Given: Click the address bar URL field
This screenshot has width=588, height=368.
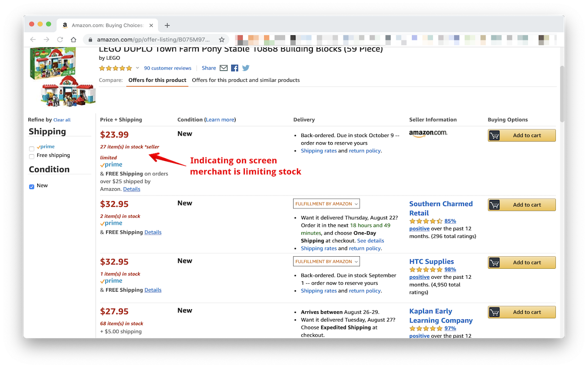Looking at the screenshot, I should pos(156,40).
